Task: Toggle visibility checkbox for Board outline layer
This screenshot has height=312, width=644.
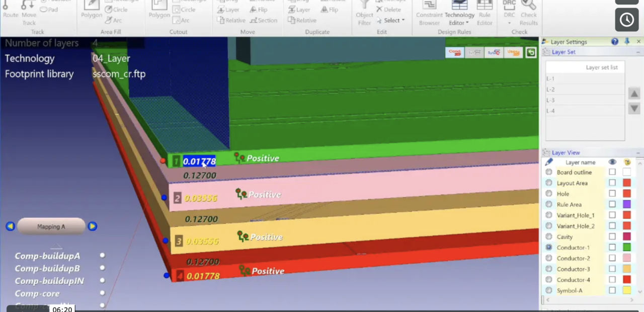Action: 612,172
